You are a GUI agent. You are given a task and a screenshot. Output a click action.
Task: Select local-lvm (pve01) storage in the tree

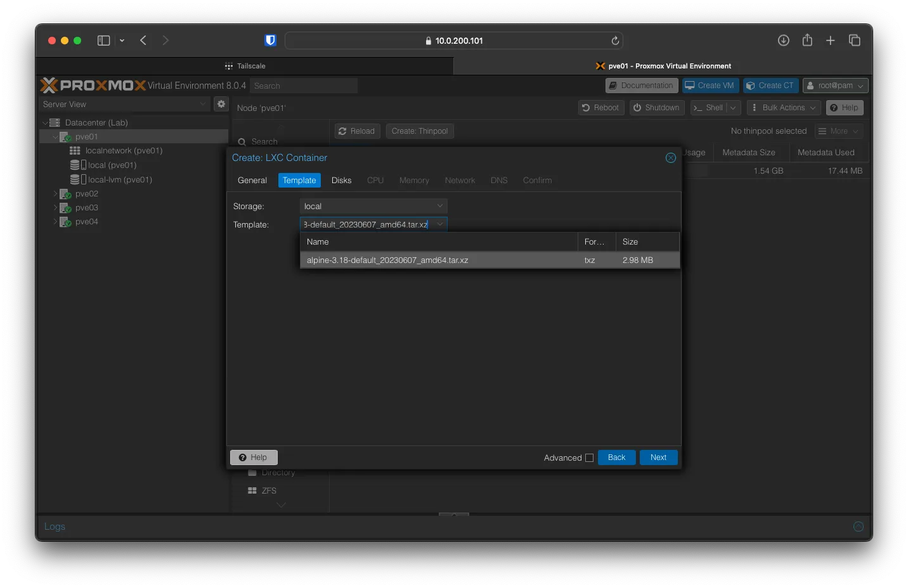click(x=120, y=180)
